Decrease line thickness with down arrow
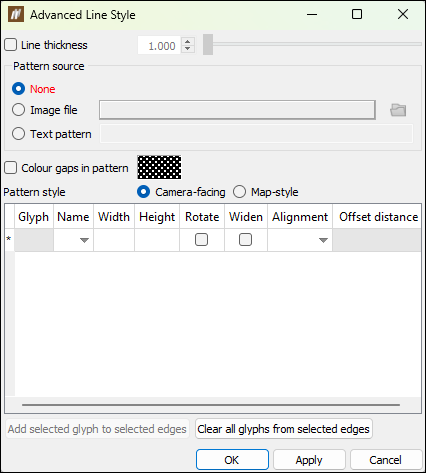This screenshot has height=473, width=426. 188,49
